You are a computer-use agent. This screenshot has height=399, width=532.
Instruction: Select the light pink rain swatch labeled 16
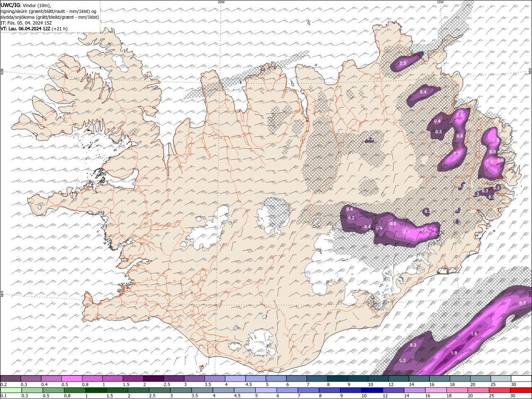[436, 390]
